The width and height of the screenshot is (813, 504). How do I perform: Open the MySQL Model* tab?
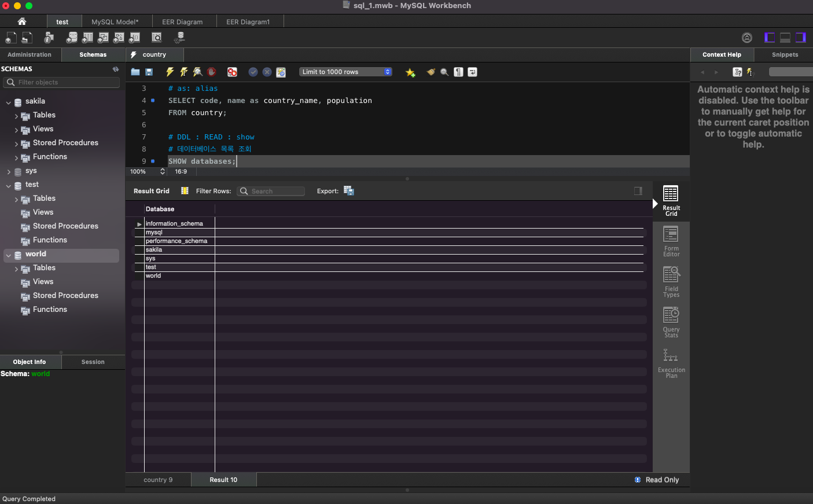(x=115, y=22)
